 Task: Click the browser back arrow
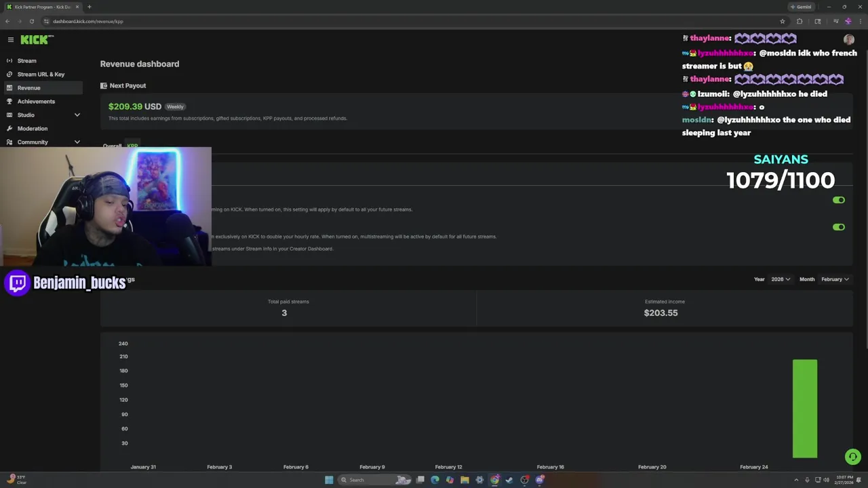pos(7,21)
